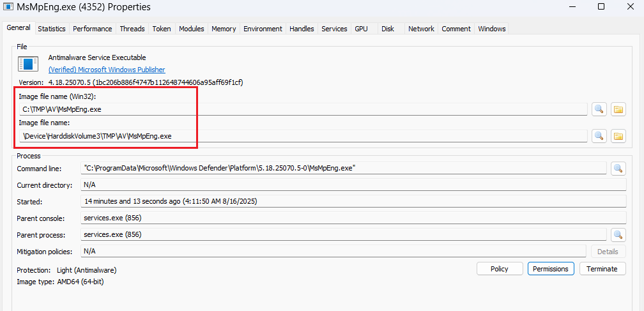This screenshot has height=311, width=644.
Task: Open the Verified Microsoft Windows Publisher link
Action: click(107, 70)
